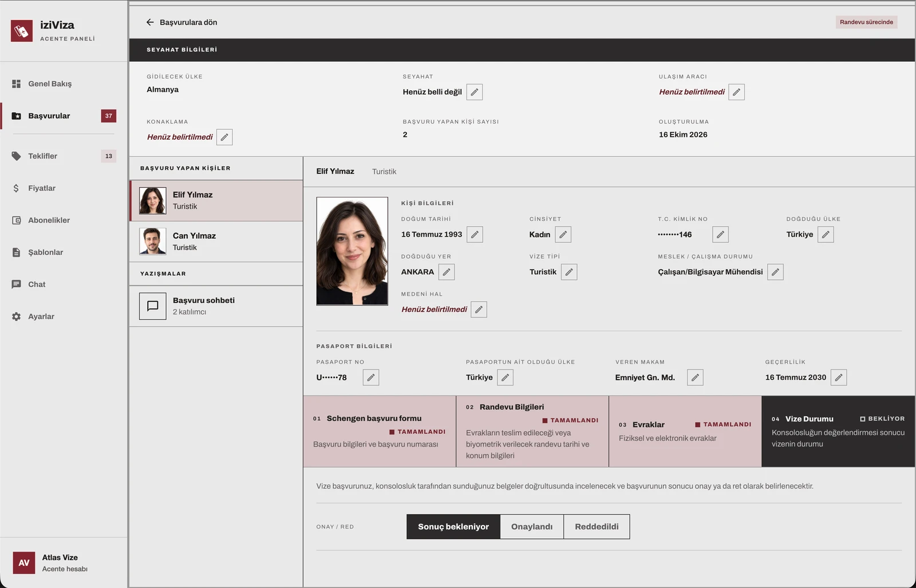Edit the passport Geçerlilik date
The width and height of the screenshot is (916, 588).
pyautogui.click(x=839, y=378)
